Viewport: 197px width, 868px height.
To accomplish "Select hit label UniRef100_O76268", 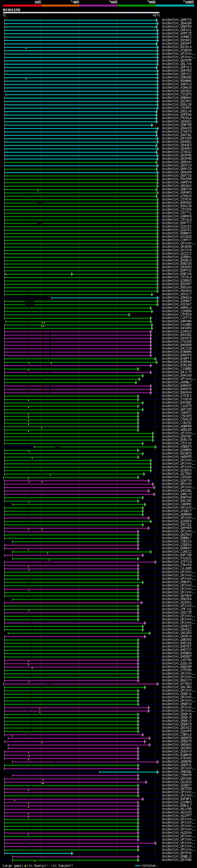I will pyautogui.click(x=177, y=341).
